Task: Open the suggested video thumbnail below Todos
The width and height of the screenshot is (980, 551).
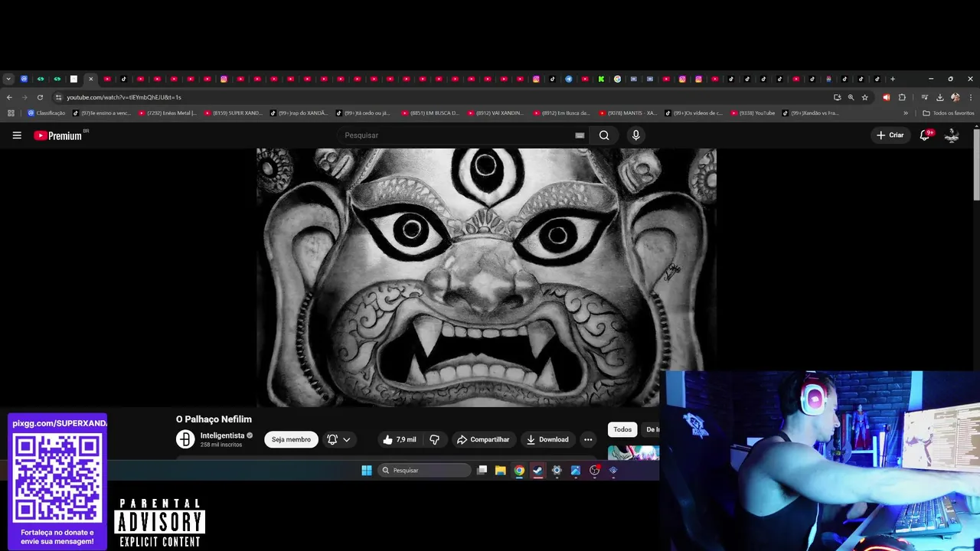Action: point(633,453)
